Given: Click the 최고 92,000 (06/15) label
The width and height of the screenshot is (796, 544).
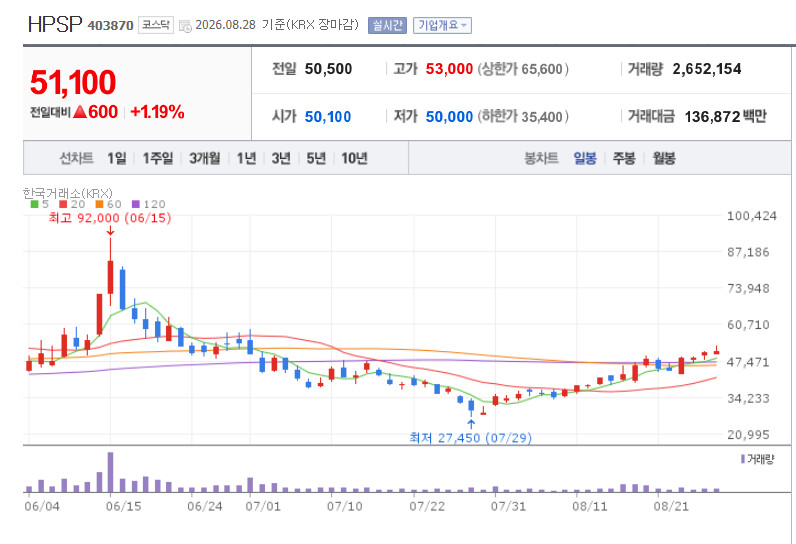Looking at the screenshot, I should (110, 218).
